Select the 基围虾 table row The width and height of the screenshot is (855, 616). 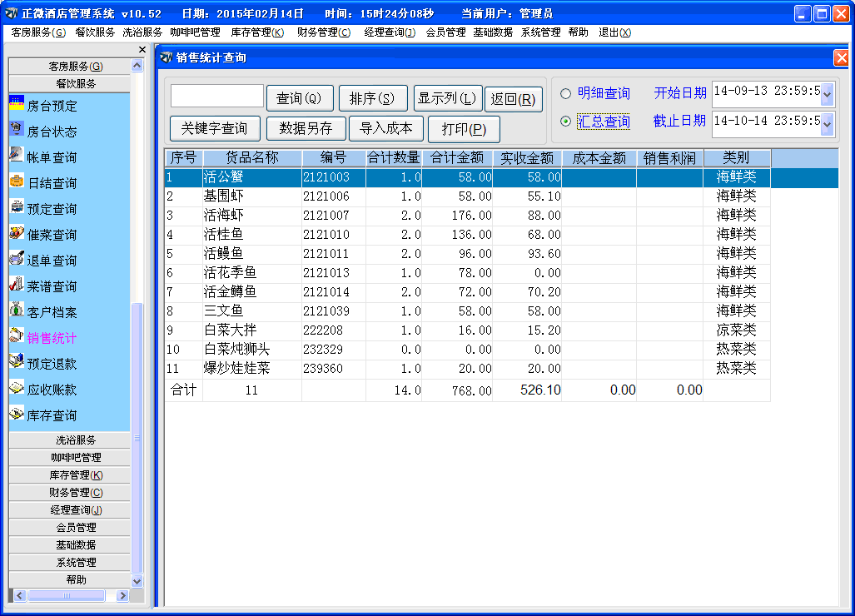click(467, 196)
